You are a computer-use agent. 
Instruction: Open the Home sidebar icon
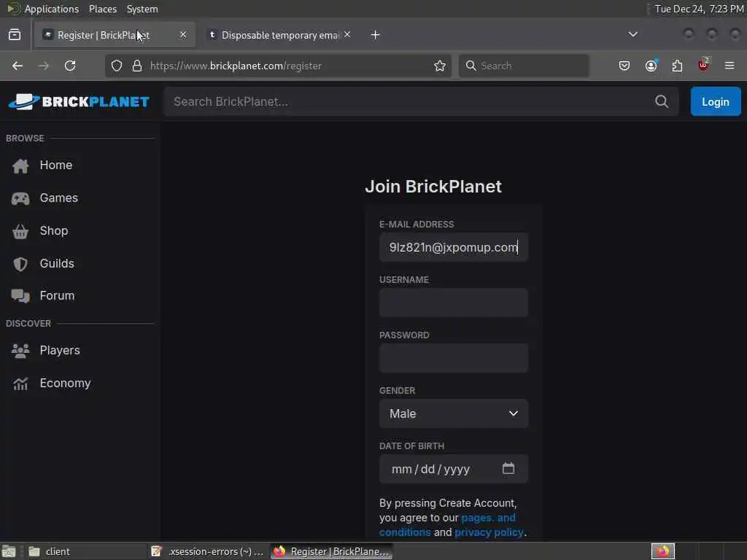coord(20,166)
